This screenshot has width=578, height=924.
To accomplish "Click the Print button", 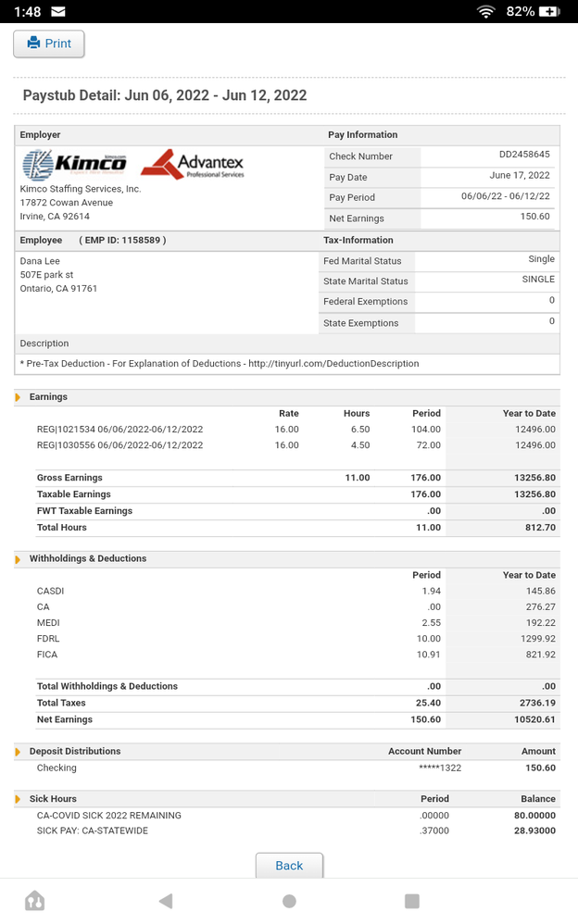I will 49,44.
